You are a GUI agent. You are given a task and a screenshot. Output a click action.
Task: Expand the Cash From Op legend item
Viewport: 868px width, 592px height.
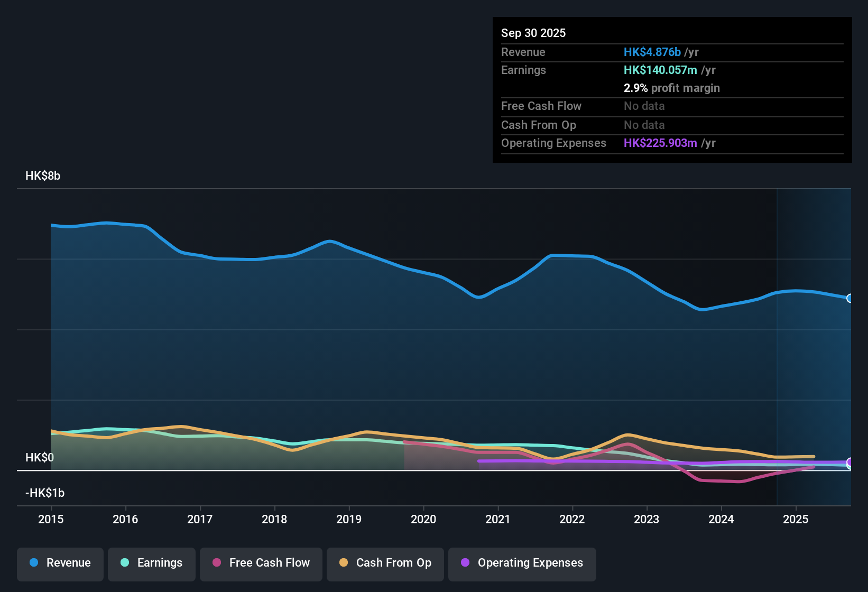385,563
